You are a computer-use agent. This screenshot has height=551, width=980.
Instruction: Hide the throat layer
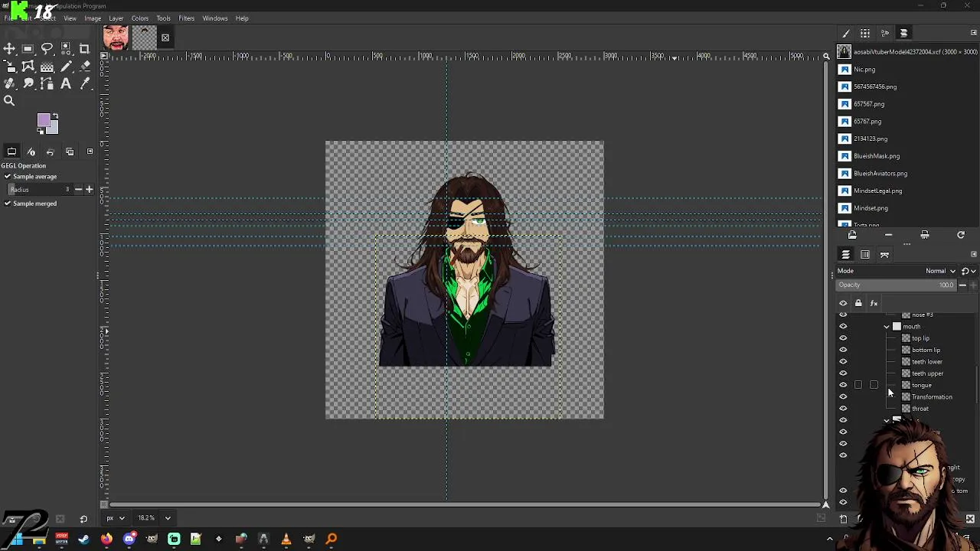843,409
